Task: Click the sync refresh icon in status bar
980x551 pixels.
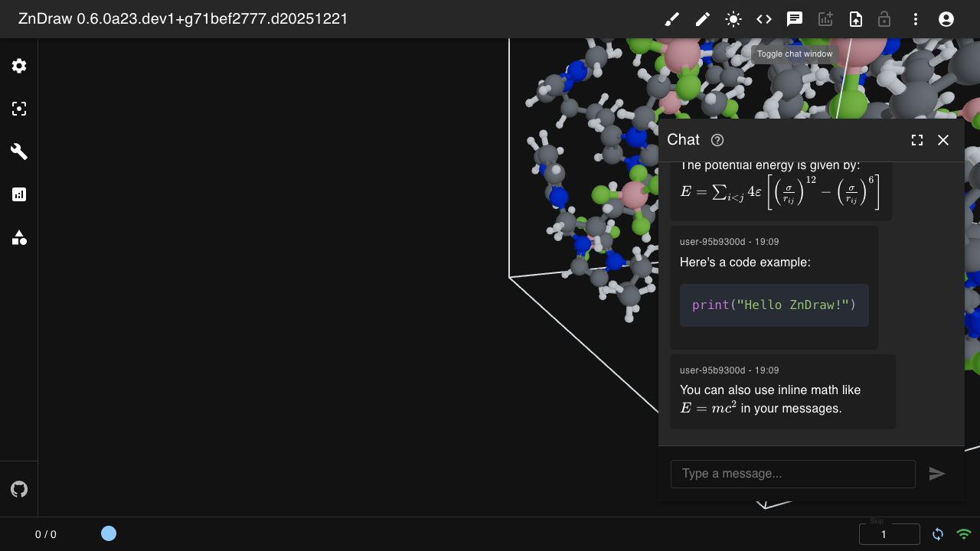Action: tap(938, 534)
